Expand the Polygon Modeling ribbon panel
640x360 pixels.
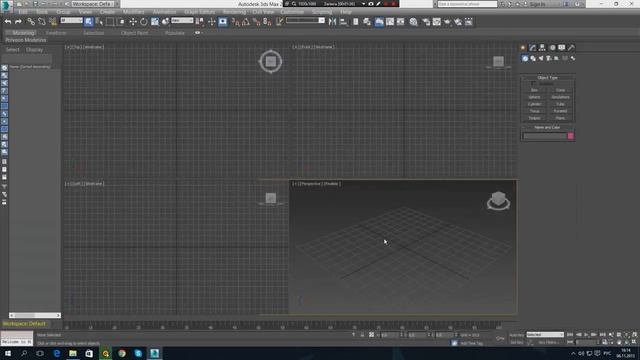26,40
